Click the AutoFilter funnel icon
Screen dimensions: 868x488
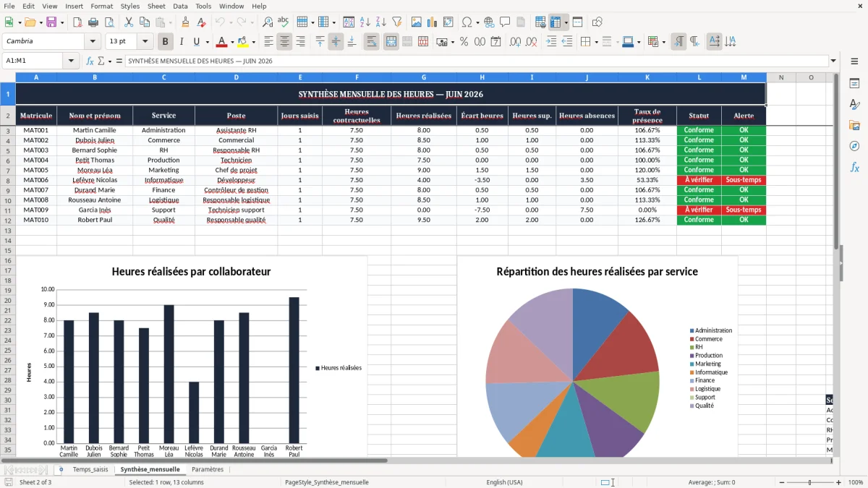coord(397,22)
